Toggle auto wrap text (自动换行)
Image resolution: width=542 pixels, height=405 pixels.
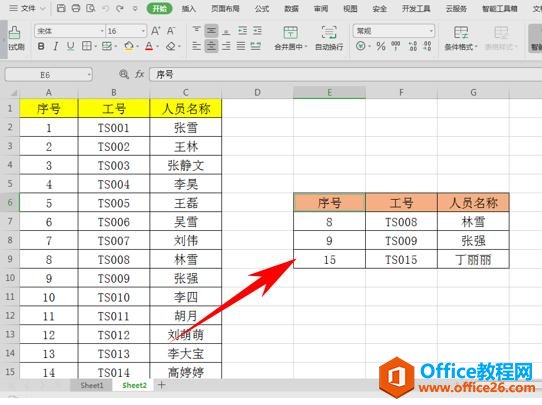coord(329,38)
